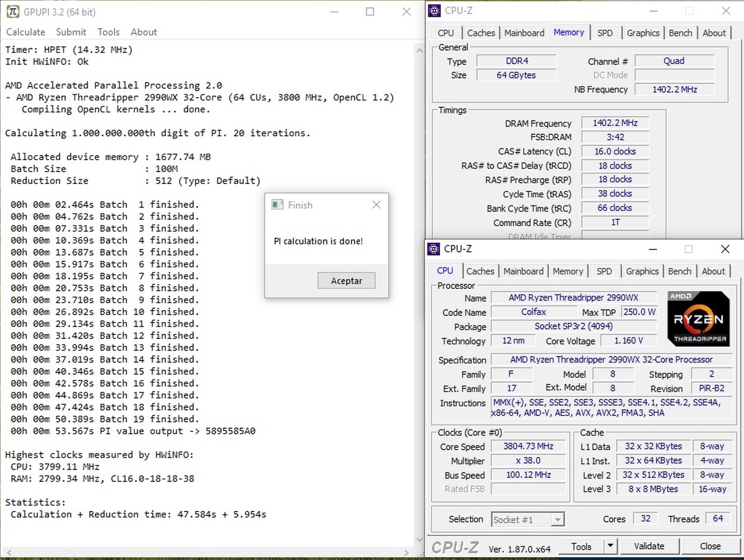This screenshot has width=744, height=560.
Task: Click the Code Name value Colfax
Action: coord(533,312)
